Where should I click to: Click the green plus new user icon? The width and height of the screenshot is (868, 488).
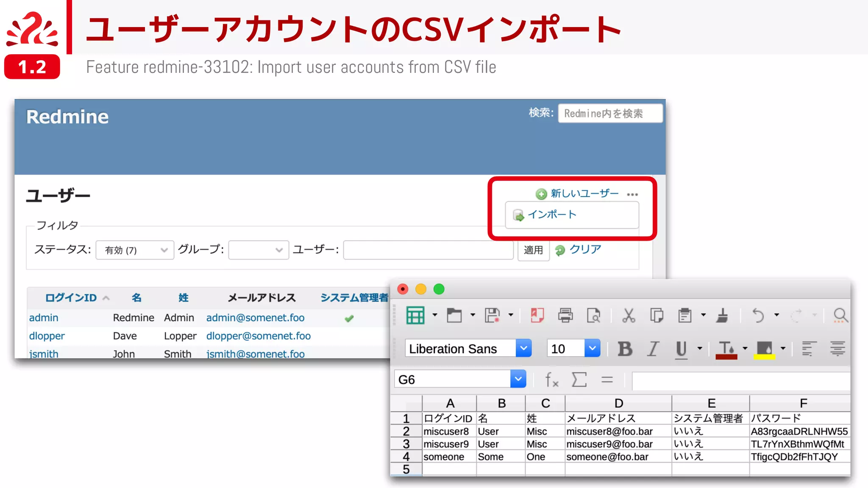[x=541, y=194]
